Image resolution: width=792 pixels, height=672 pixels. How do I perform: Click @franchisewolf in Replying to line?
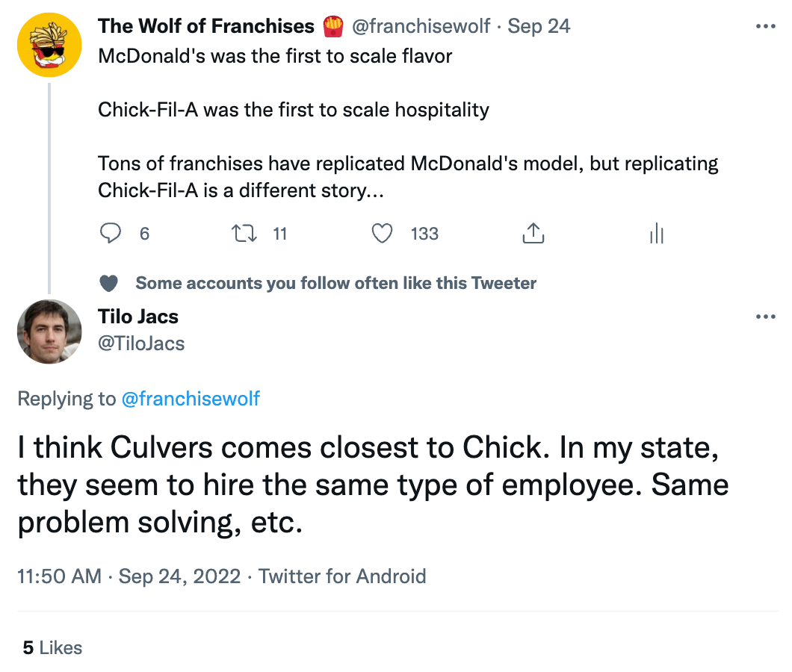pyautogui.click(x=191, y=399)
